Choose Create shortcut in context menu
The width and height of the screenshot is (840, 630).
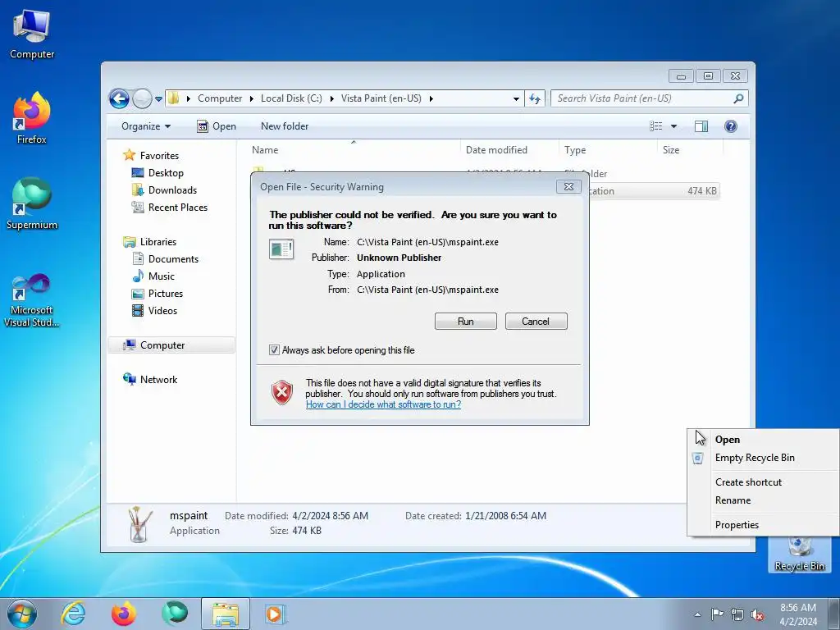(763, 482)
